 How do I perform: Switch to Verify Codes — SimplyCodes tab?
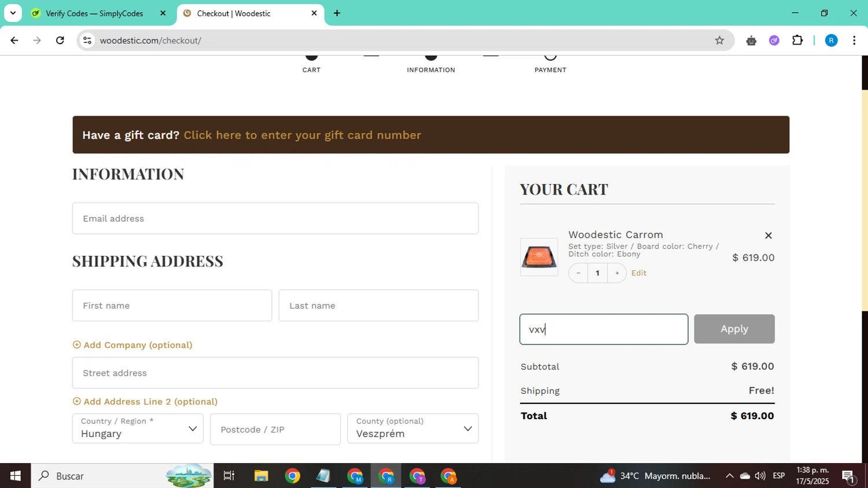[94, 13]
